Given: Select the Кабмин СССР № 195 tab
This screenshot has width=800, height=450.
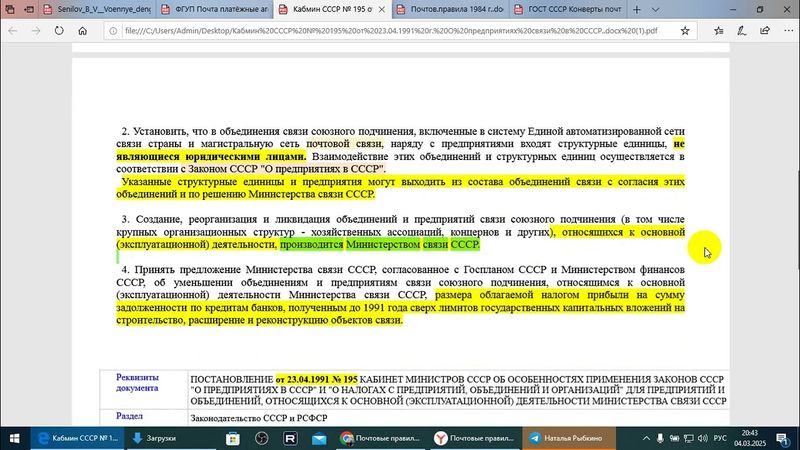Looking at the screenshot, I should tap(327, 9).
